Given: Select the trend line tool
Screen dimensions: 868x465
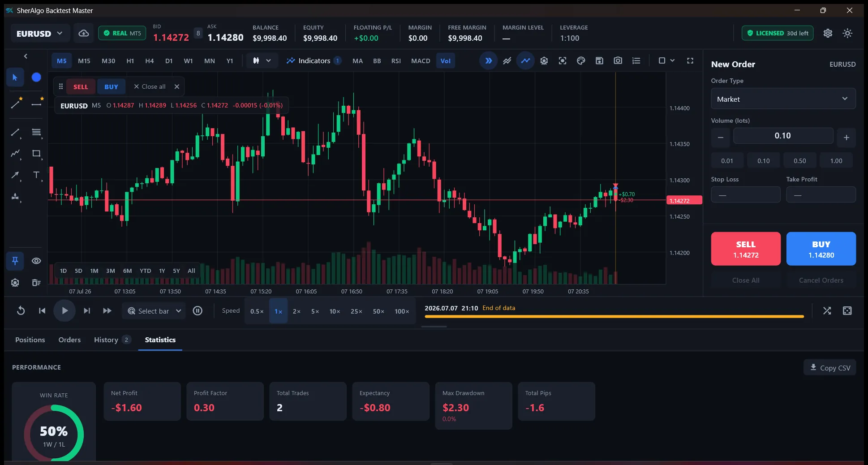Looking at the screenshot, I should click(x=15, y=133).
